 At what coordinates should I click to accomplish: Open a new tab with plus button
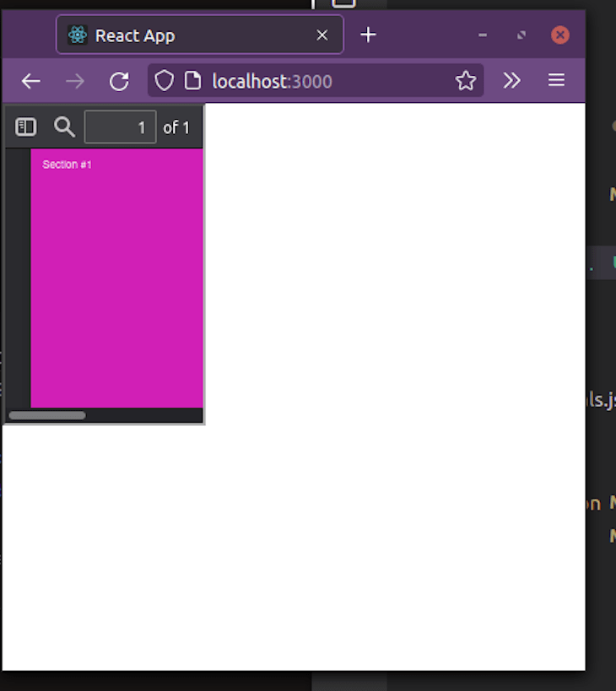(x=368, y=35)
